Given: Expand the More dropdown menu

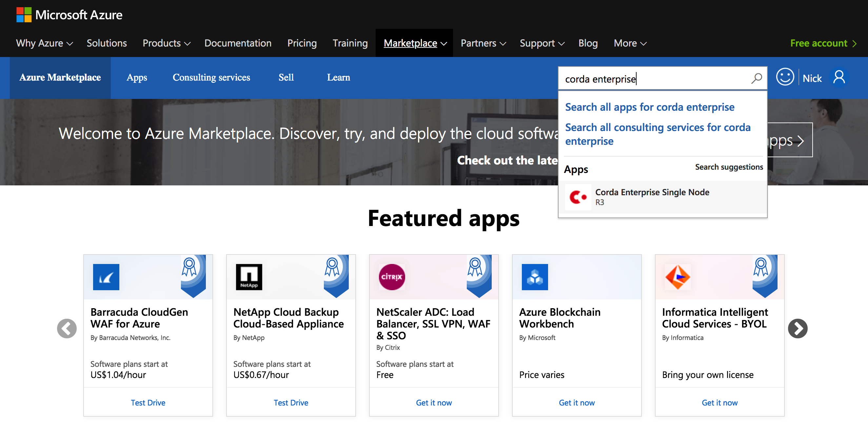Looking at the screenshot, I should click(x=630, y=43).
